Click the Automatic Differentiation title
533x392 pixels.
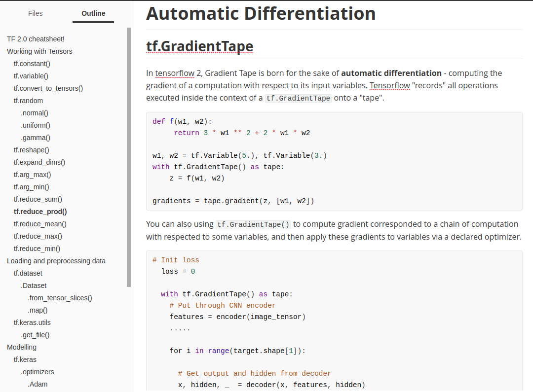261,14
